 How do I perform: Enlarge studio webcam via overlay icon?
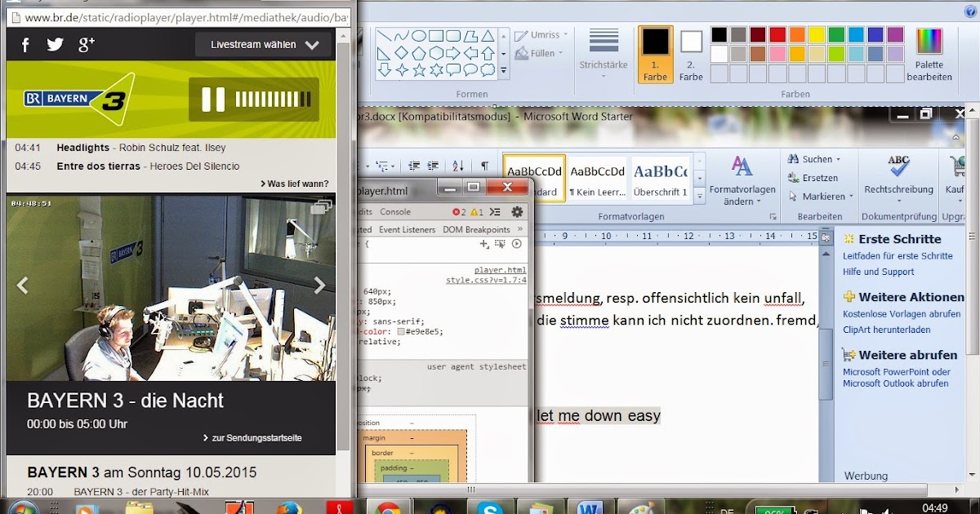(321, 206)
